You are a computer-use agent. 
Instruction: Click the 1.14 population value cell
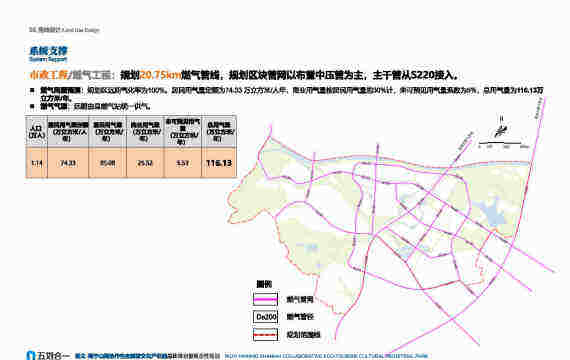point(36,163)
